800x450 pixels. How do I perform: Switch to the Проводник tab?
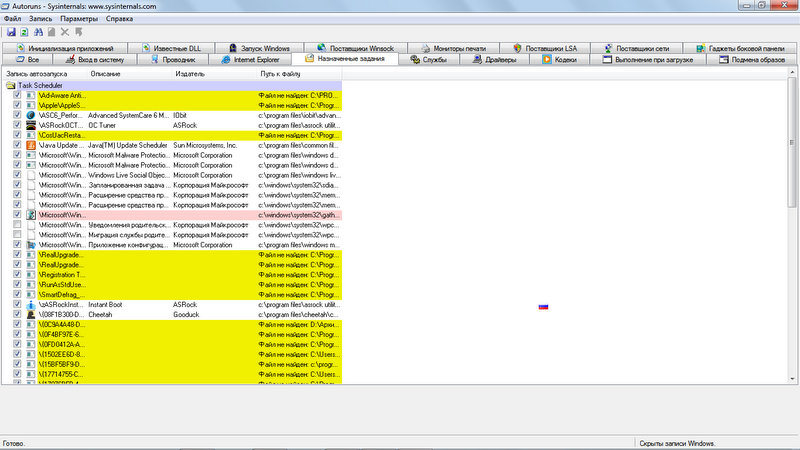(173, 60)
